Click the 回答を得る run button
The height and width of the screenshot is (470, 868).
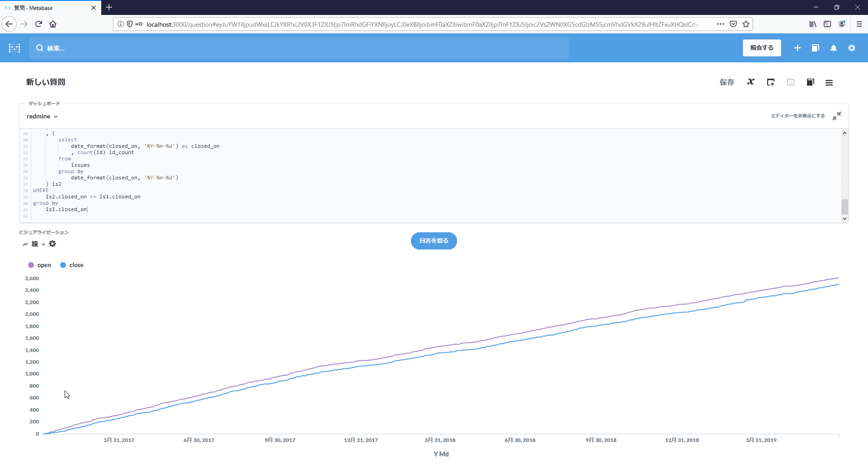[434, 241]
